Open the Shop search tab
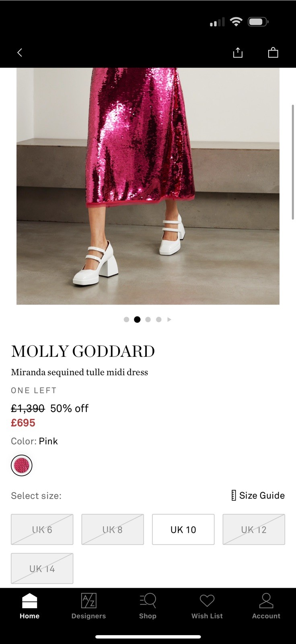The width and height of the screenshot is (296, 644). [x=148, y=606]
